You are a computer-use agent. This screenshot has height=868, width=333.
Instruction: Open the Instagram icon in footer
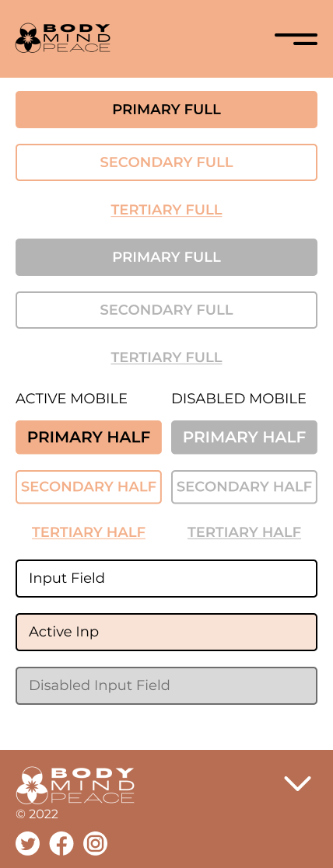coord(95,844)
